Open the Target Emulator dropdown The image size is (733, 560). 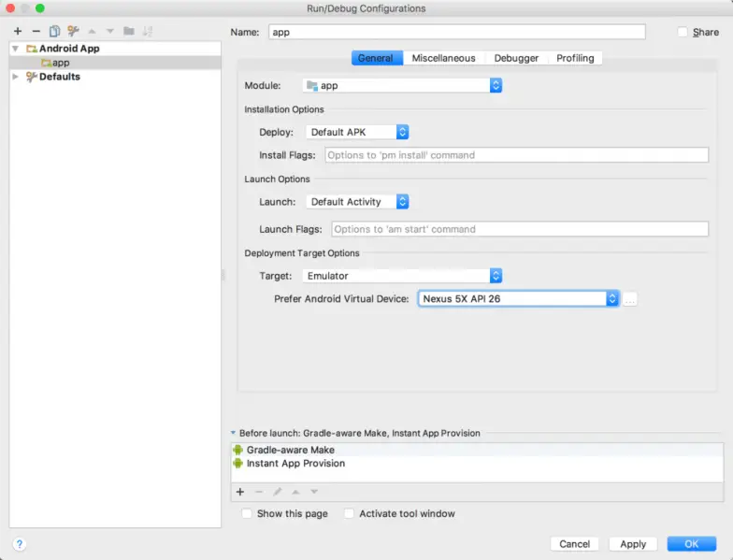(402, 276)
